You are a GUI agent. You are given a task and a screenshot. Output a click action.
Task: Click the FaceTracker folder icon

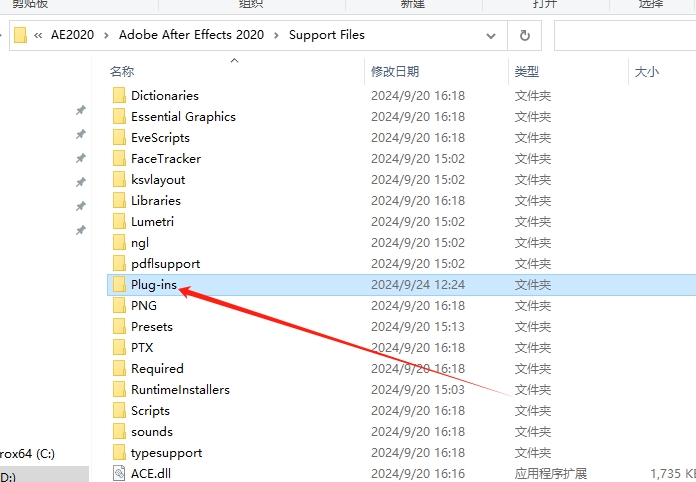119,158
